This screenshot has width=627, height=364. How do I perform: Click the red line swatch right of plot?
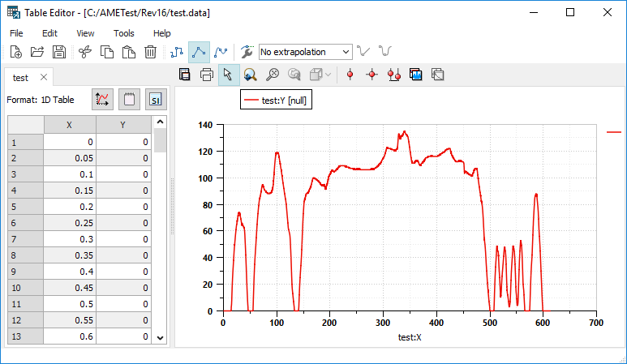coord(614,130)
